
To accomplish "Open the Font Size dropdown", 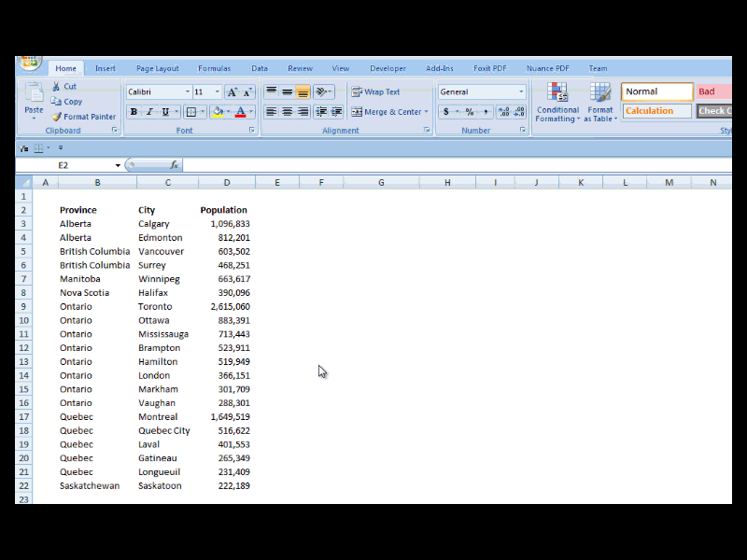I will (218, 91).
